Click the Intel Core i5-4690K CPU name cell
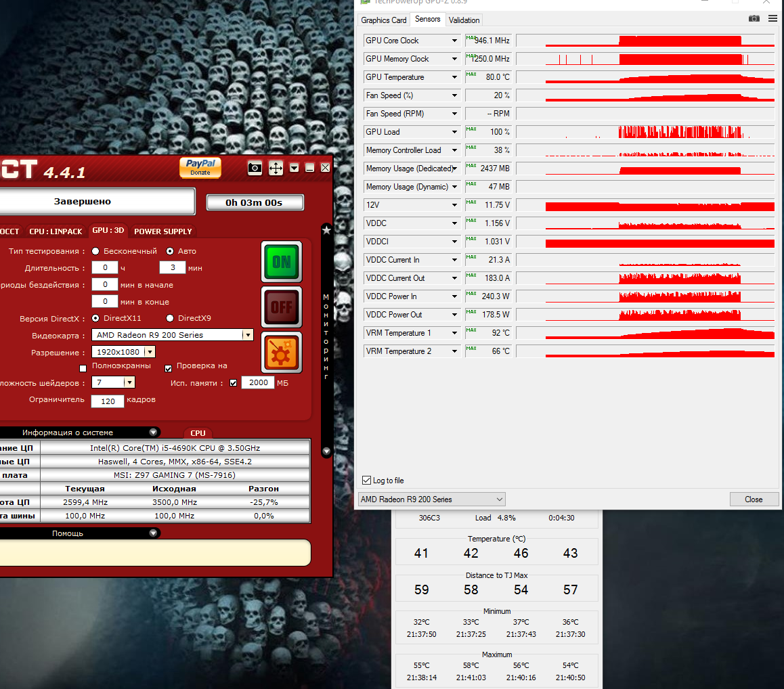784x689 pixels. point(175,448)
